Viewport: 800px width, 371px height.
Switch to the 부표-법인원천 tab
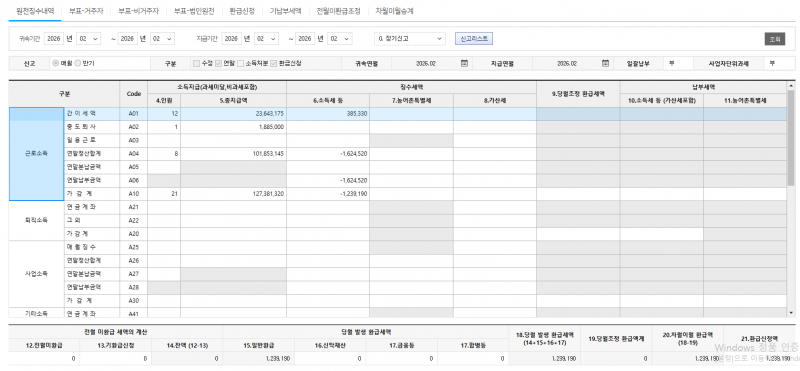click(194, 10)
